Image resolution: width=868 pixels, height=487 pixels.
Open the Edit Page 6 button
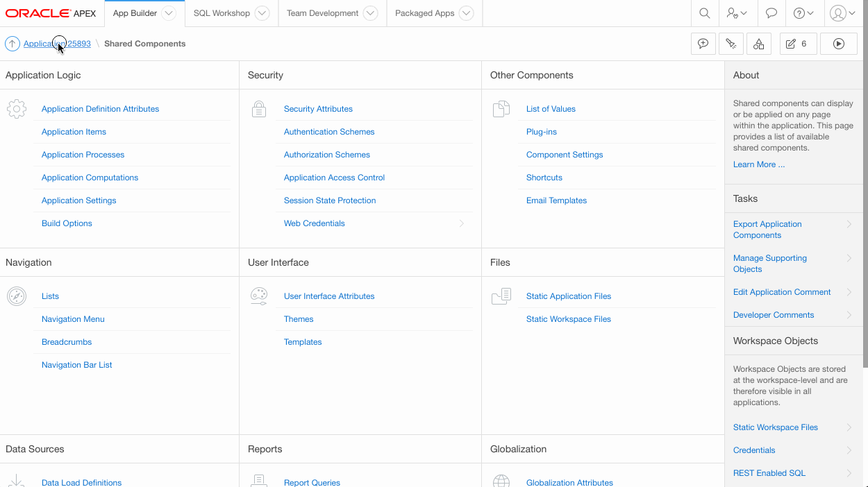[x=797, y=44]
